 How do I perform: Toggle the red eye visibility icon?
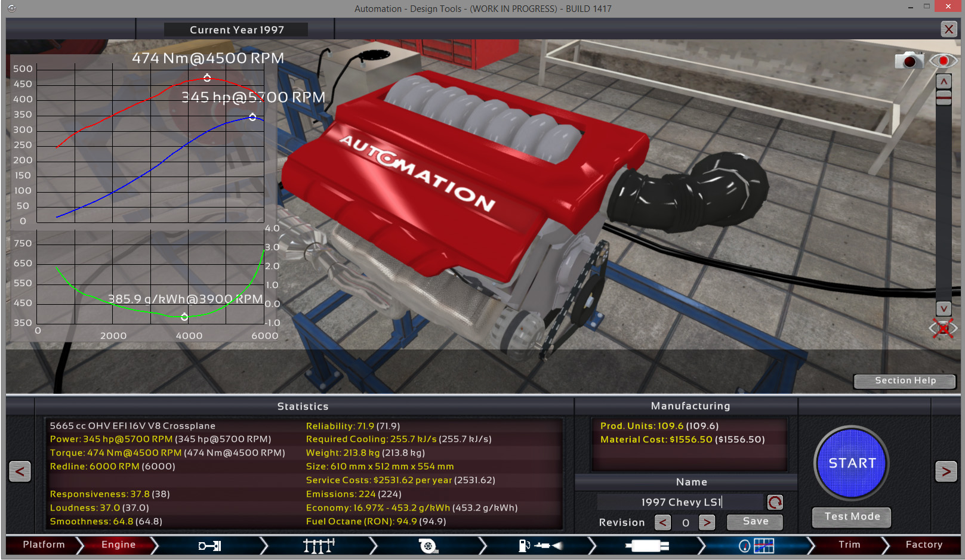coord(943,60)
